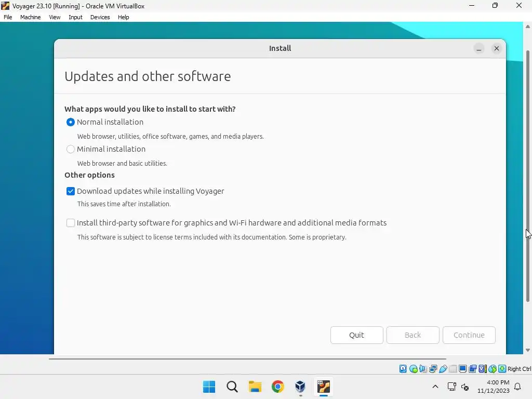Click the Right Ctrl host key label
This screenshot has width=532, height=399.
(520, 369)
